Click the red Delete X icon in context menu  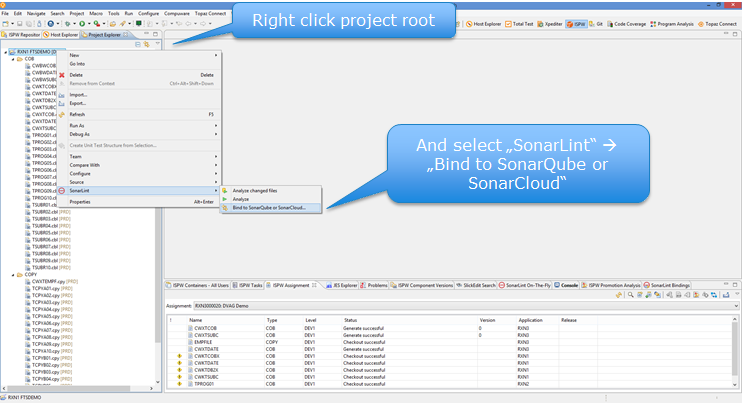62,75
